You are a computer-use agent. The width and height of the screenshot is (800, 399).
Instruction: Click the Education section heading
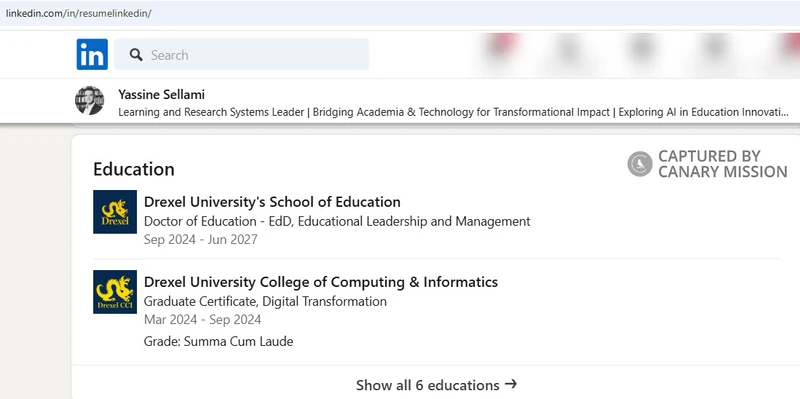pyautogui.click(x=134, y=169)
